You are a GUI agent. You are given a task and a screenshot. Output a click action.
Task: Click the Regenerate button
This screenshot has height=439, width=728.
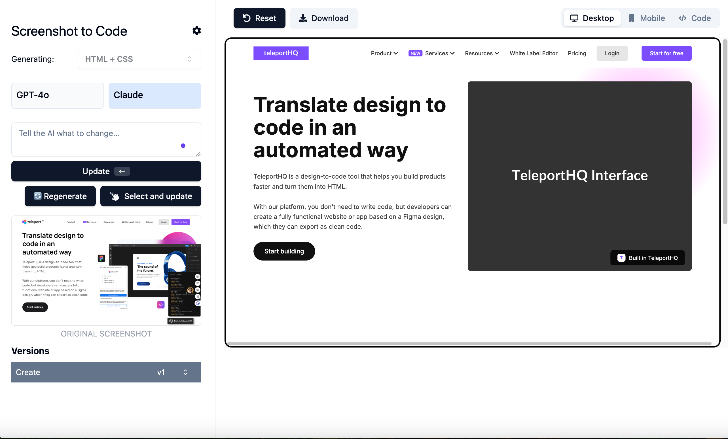[60, 196]
